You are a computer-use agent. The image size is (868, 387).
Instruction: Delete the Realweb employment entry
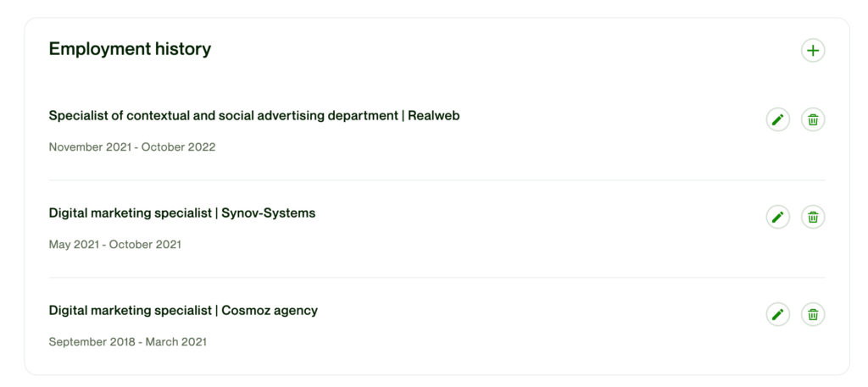coord(813,119)
